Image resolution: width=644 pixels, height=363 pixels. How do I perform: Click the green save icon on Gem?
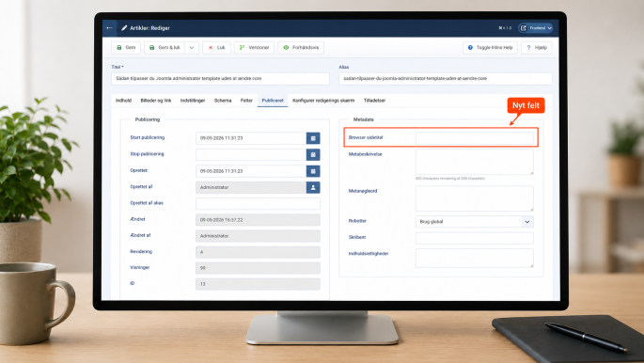pyautogui.click(x=119, y=48)
